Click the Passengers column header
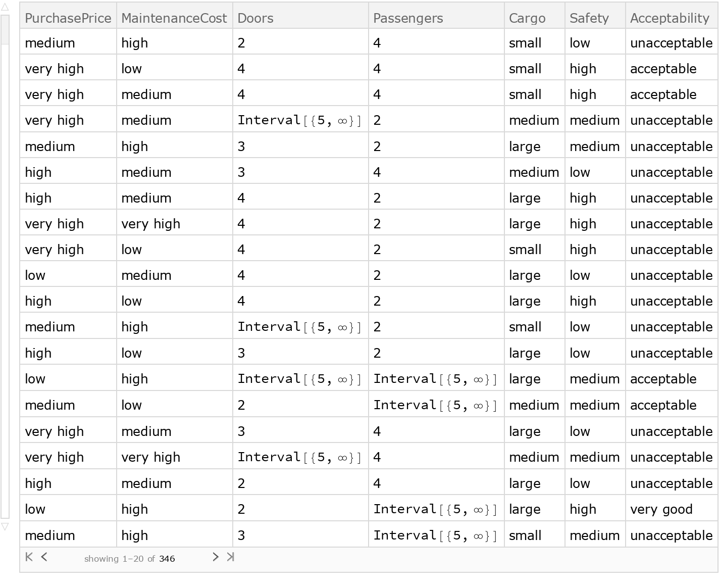The width and height of the screenshot is (719, 588). [x=408, y=18]
